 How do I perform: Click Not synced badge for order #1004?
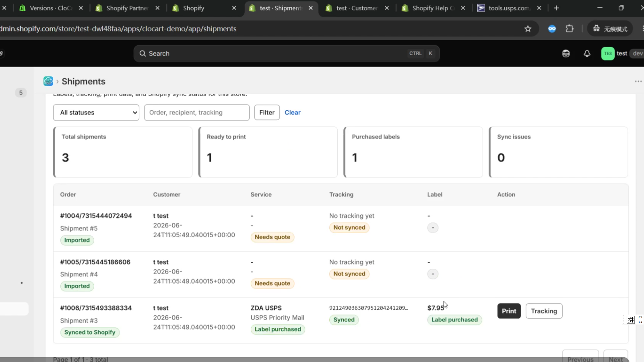pyautogui.click(x=349, y=227)
